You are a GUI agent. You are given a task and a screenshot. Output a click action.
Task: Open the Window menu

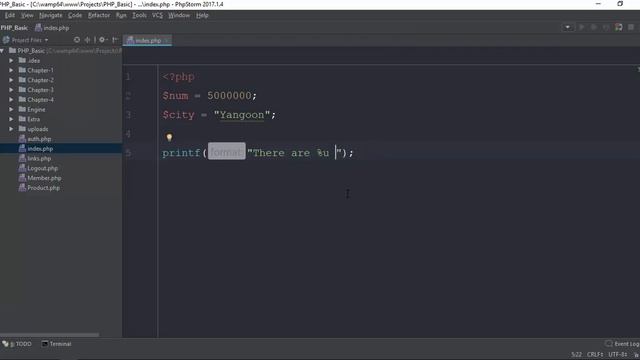[179, 15]
